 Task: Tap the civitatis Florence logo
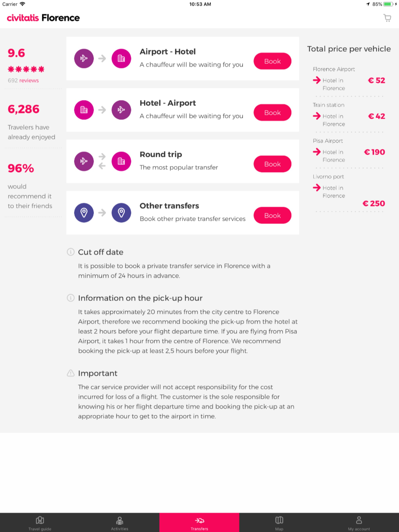(x=43, y=18)
